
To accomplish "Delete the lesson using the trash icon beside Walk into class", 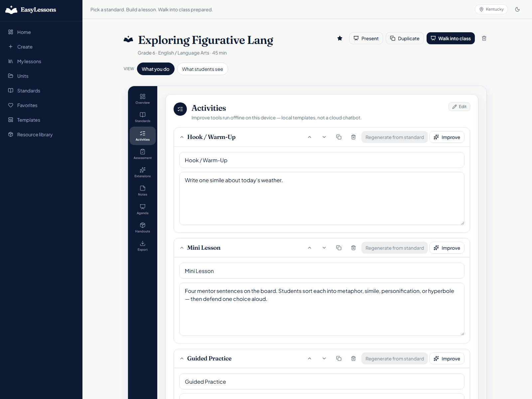I will click(x=484, y=38).
